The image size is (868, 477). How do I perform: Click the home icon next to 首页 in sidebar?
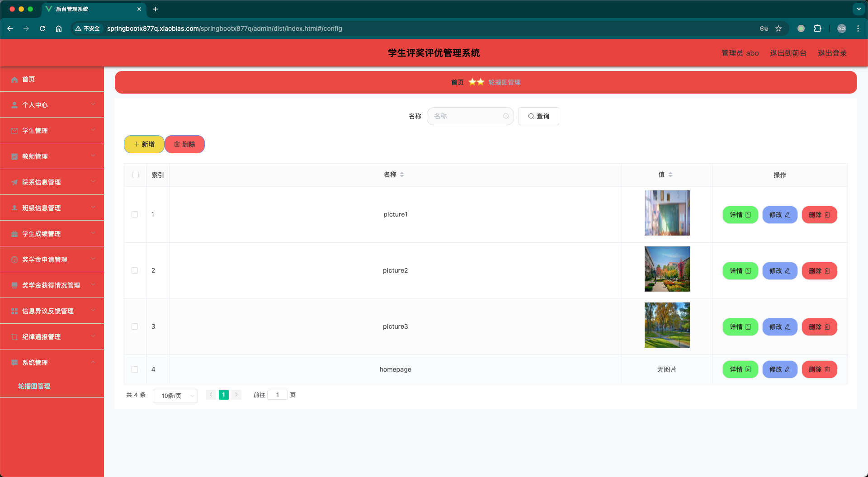pyautogui.click(x=14, y=80)
